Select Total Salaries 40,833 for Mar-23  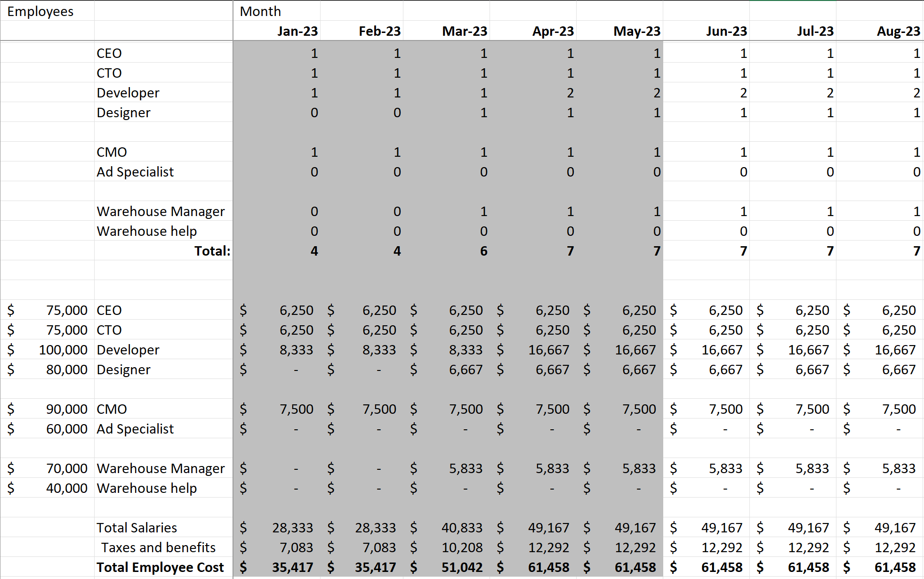pyautogui.click(x=446, y=527)
